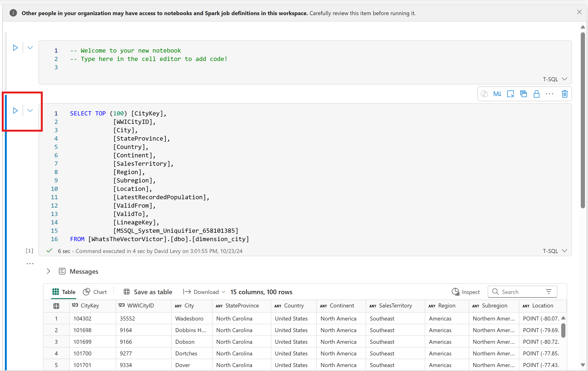Click the Inspect button for results
This screenshot has height=371, width=588.
(x=466, y=292)
